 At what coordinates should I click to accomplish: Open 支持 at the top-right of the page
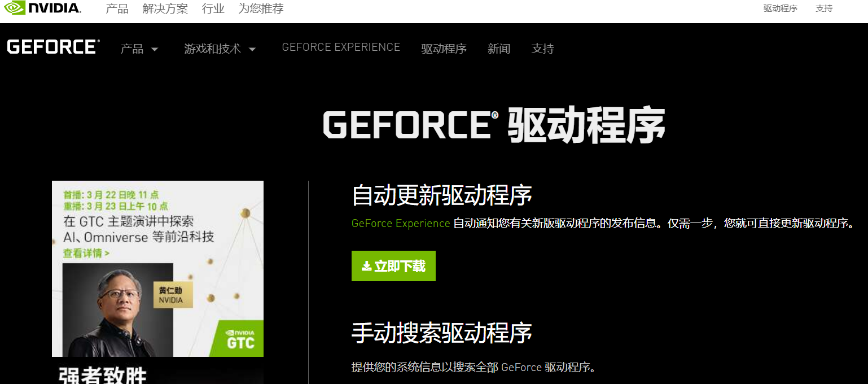(825, 8)
